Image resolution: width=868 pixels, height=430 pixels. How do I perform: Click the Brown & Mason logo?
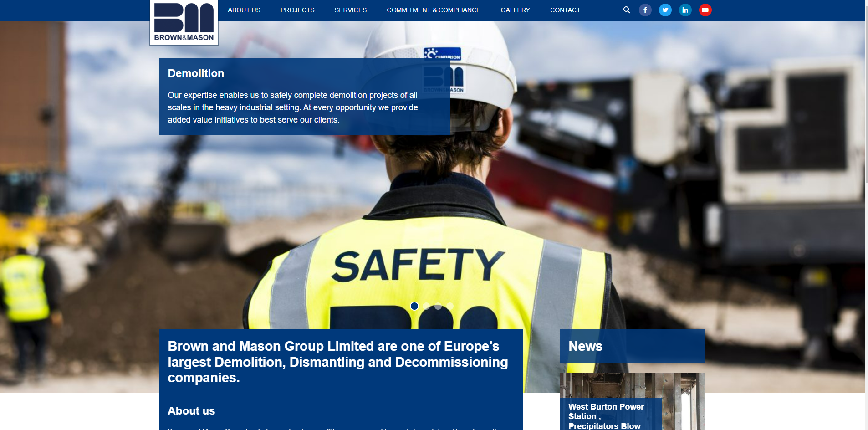[x=184, y=23]
